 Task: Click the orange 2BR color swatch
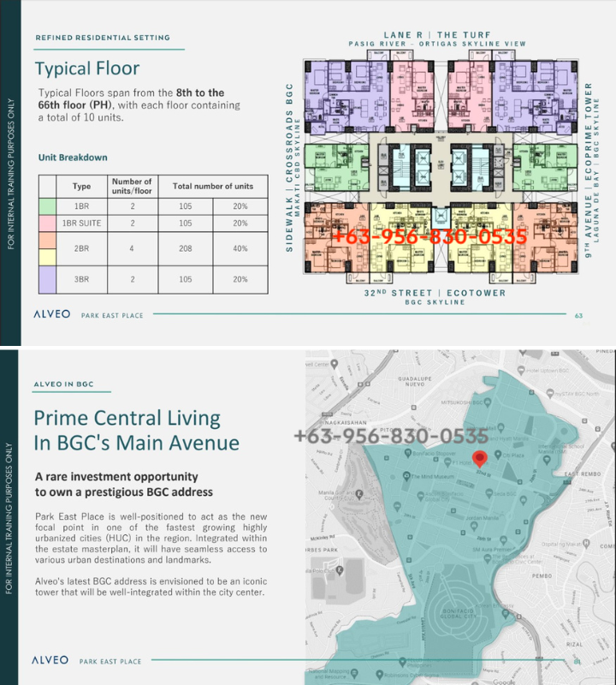47,241
